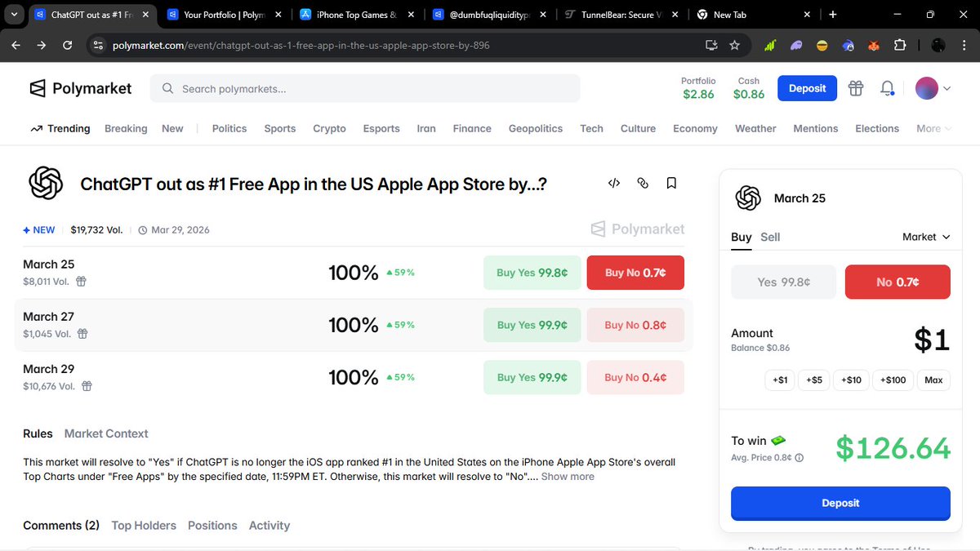The image size is (980, 551).
Task: Click the Polymarket logo
Action: pyautogui.click(x=80, y=89)
